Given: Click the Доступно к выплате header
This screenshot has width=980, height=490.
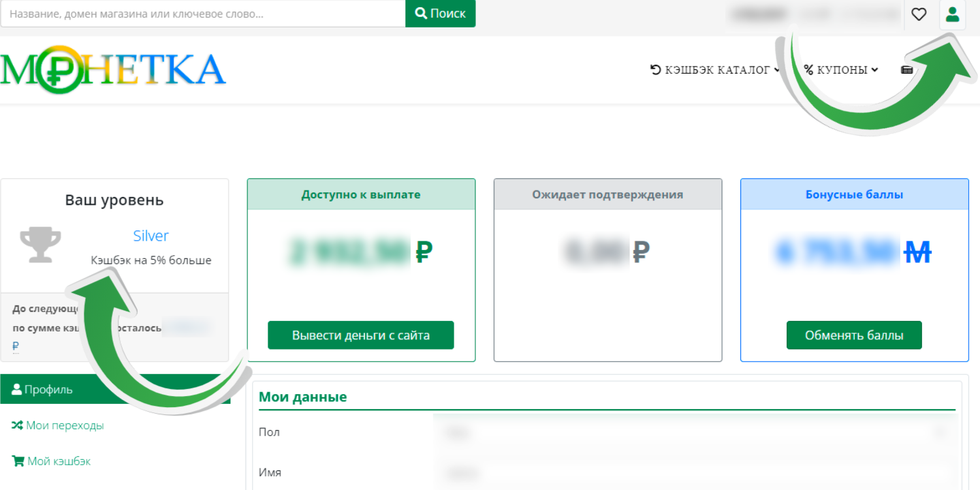Looking at the screenshot, I should point(361,194).
